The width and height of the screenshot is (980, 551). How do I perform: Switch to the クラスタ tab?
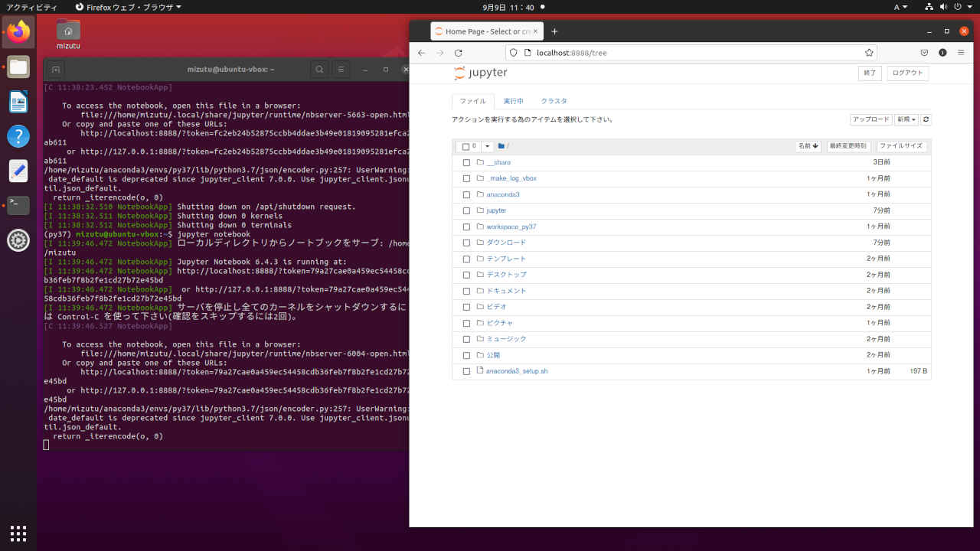(554, 101)
